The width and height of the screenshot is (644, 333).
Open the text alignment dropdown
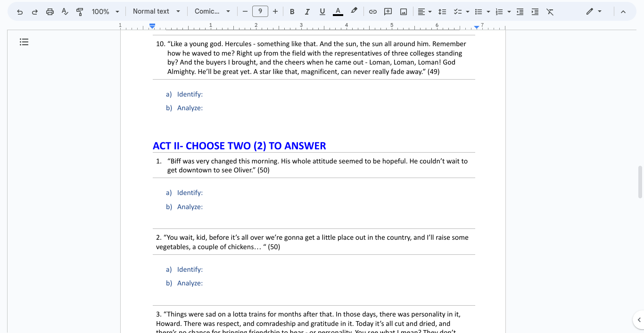425,12
